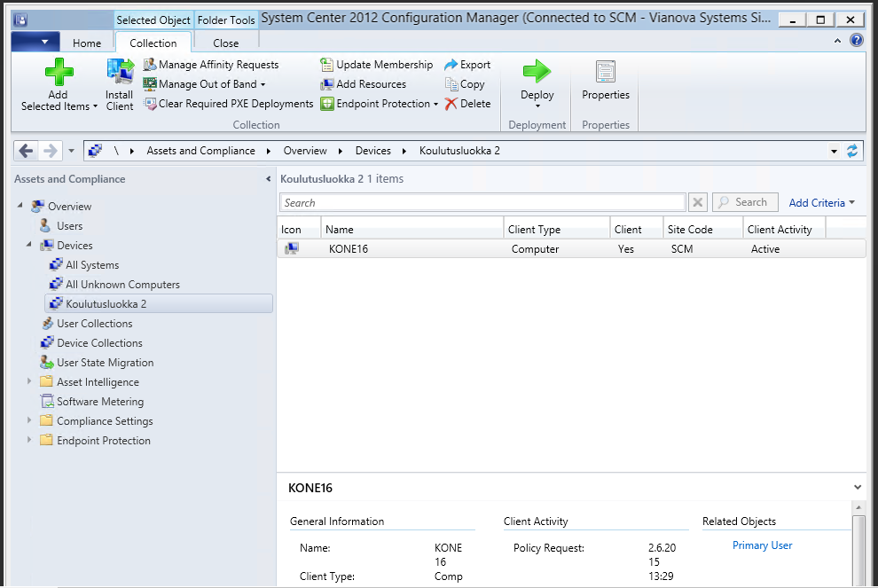The height and width of the screenshot is (588, 878).
Task: Open the collection Properties
Action: pos(606,81)
